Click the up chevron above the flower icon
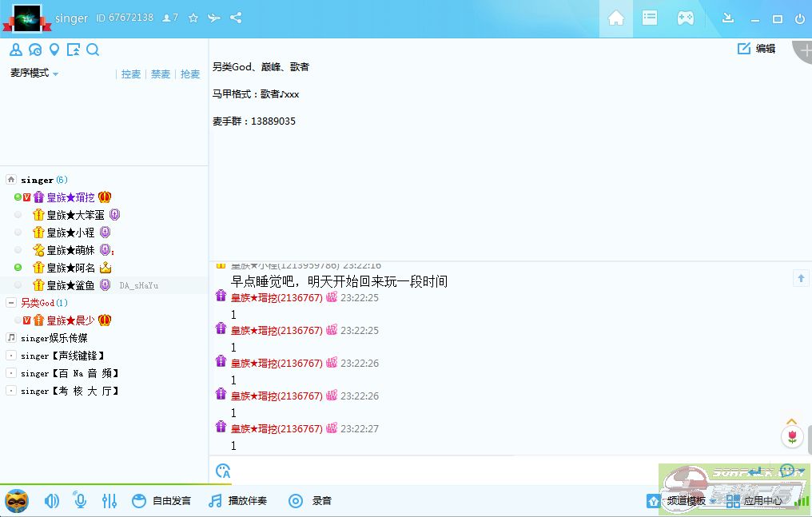The width and height of the screenshot is (812, 517). tap(792, 421)
